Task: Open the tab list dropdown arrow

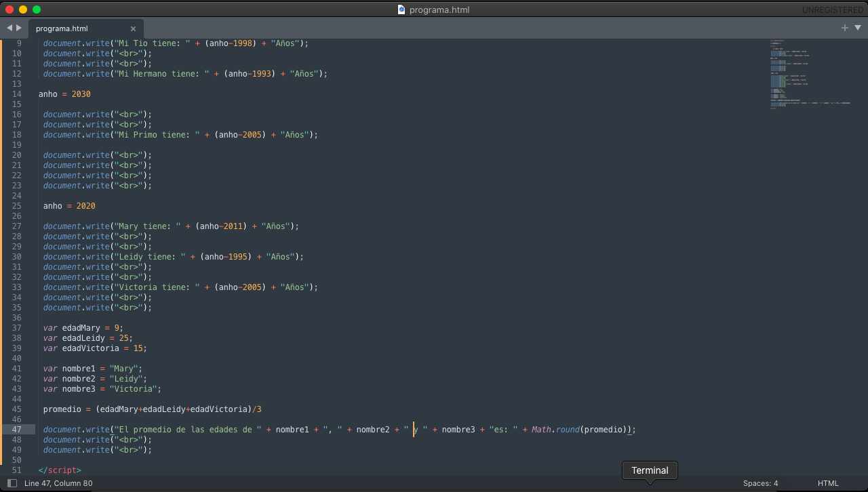Action: (x=858, y=28)
